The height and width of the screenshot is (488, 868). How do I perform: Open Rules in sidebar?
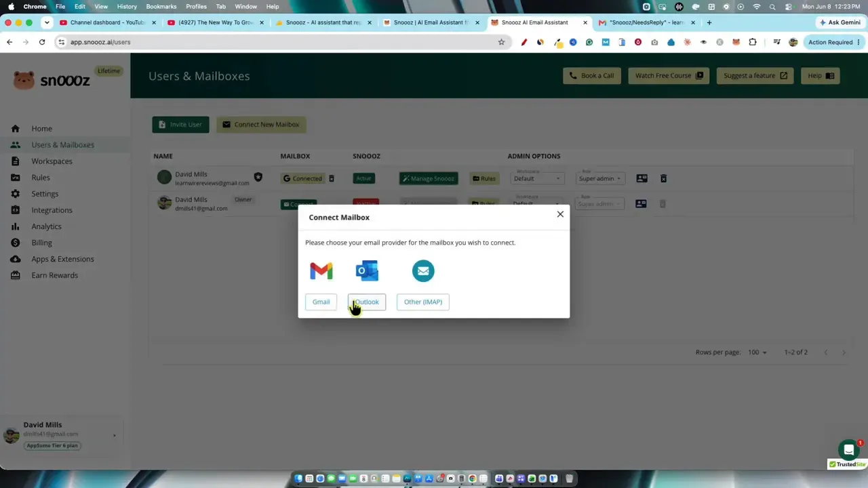[41, 178]
